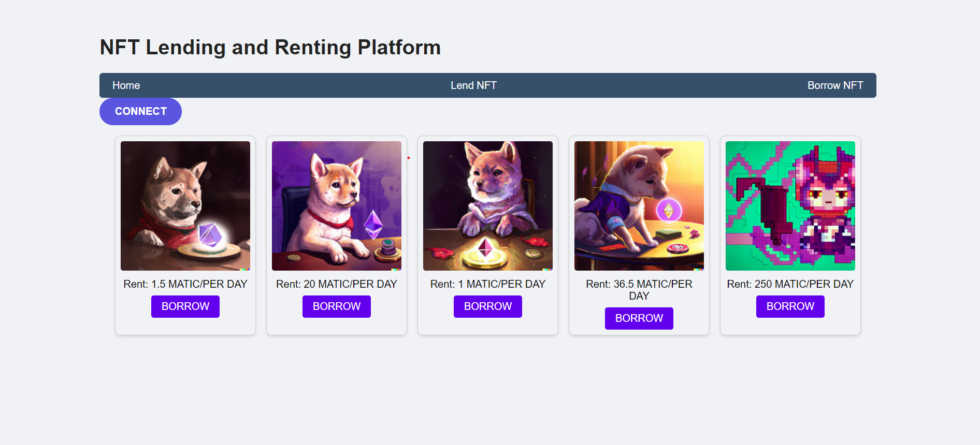Image resolution: width=980 pixels, height=445 pixels.
Task: Borrow the 36.5 MATIC per day NFT
Action: tap(639, 318)
